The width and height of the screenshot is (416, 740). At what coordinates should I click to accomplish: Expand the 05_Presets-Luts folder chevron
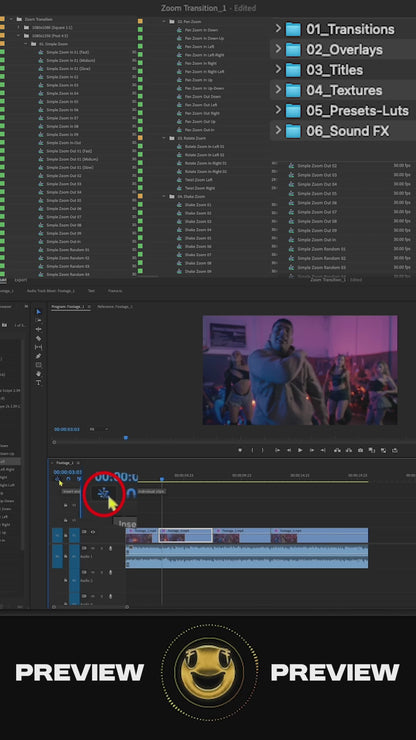coord(278,110)
